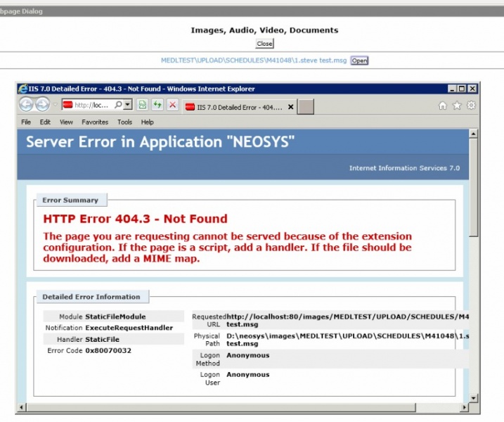
Task: Click the green Refresh arrows icon
Action: [157, 105]
